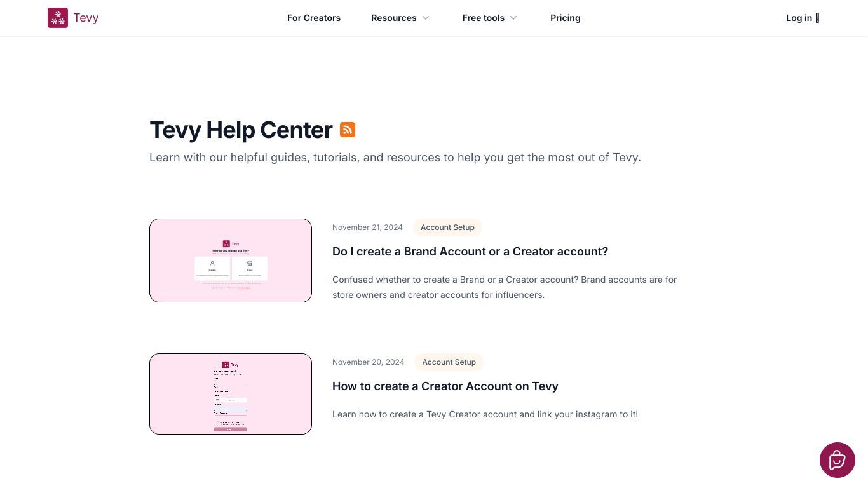Open Brand Account or Creator account article

coord(470,252)
